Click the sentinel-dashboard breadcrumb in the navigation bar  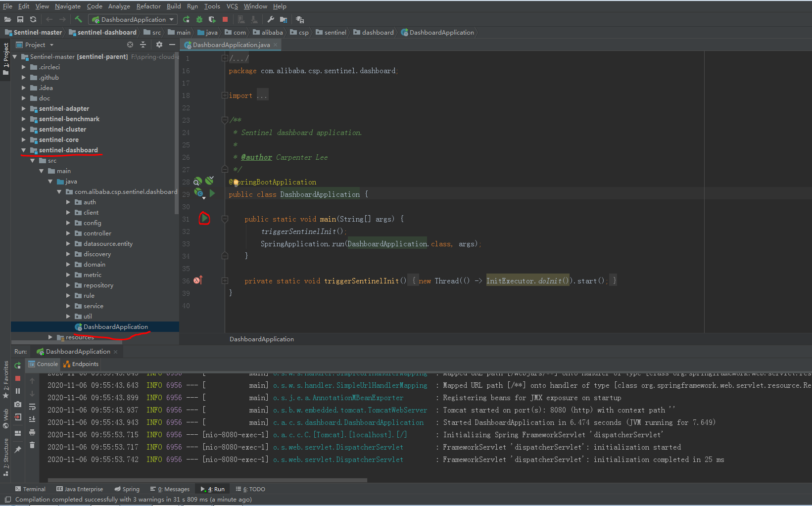point(106,33)
